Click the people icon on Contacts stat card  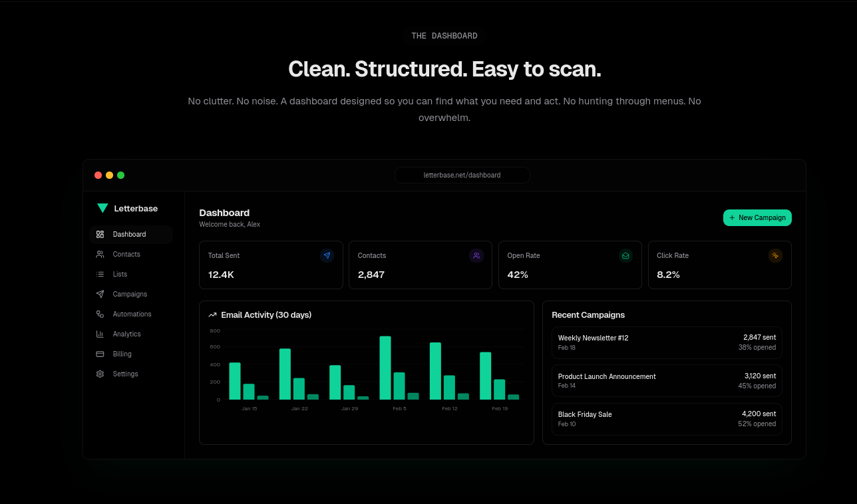(x=476, y=255)
